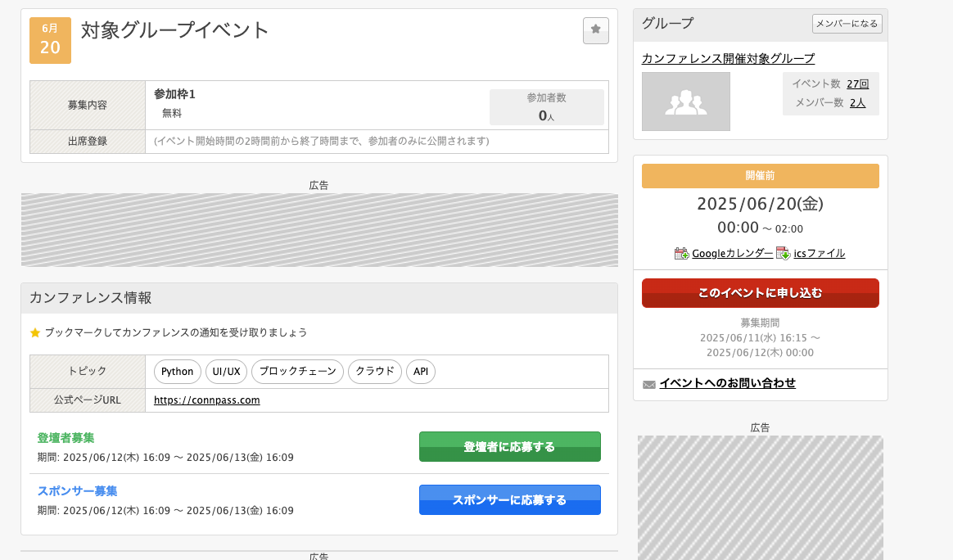View the group's 27回 event count link
The width and height of the screenshot is (953, 560).
[857, 84]
